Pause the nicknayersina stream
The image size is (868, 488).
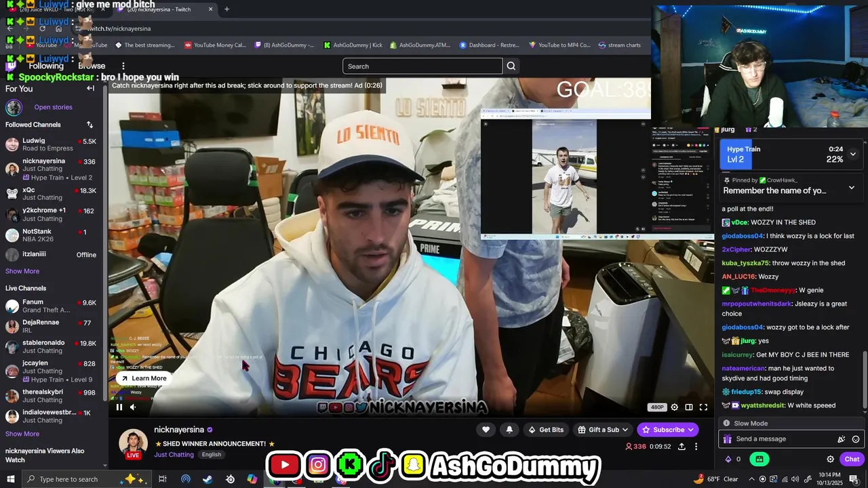pos(119,407)
